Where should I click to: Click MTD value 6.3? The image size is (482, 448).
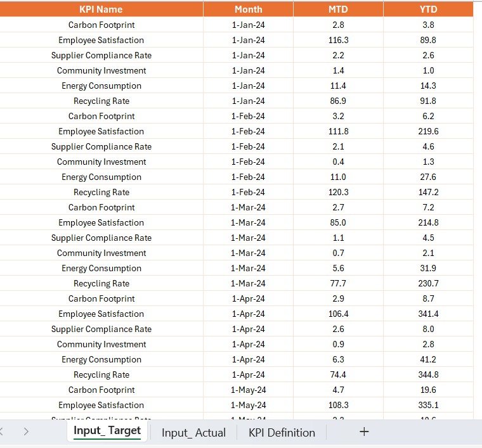(x=338, y=359)
